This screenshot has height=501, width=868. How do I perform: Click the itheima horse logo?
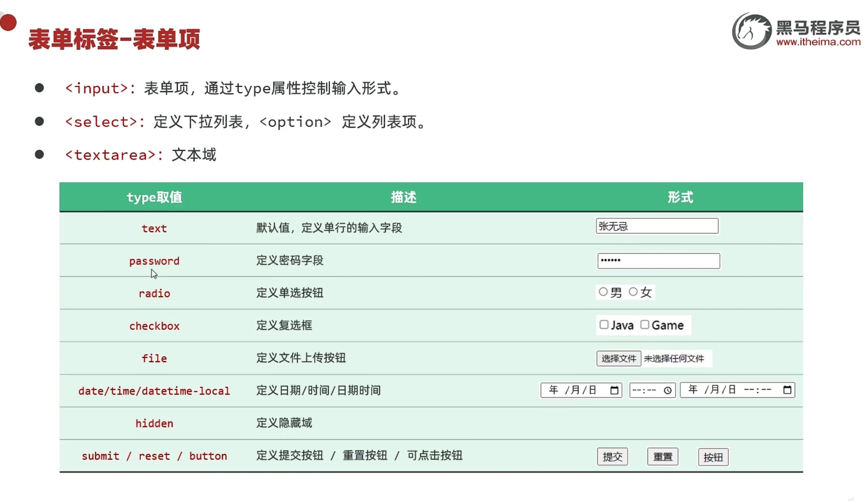coord(752,31)
